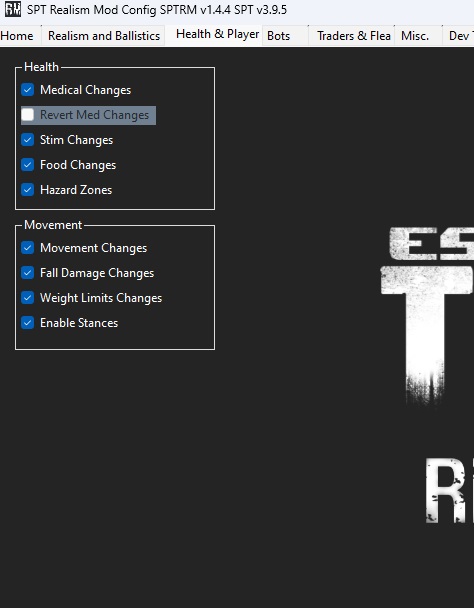Image resolution: width=474 pixels, height=608 pixels.
Task: Uncheck the Food Changes option
Action: pos(28,165)
